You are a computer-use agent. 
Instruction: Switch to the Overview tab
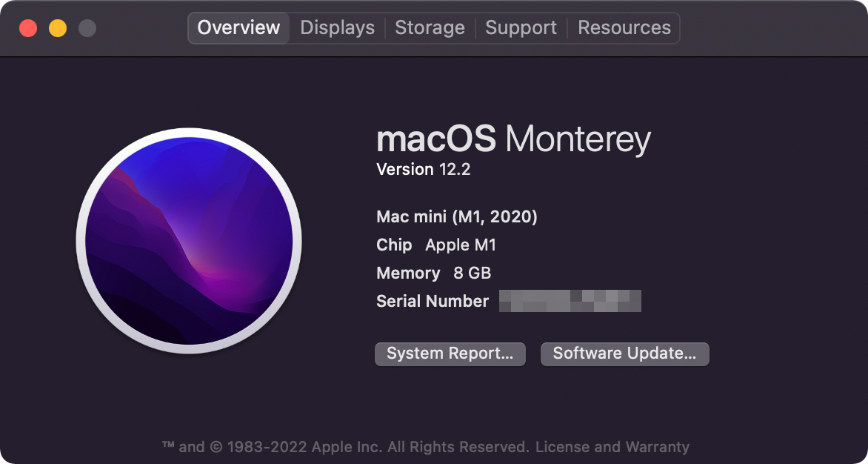pyautogui.click(x=238, y=27)
